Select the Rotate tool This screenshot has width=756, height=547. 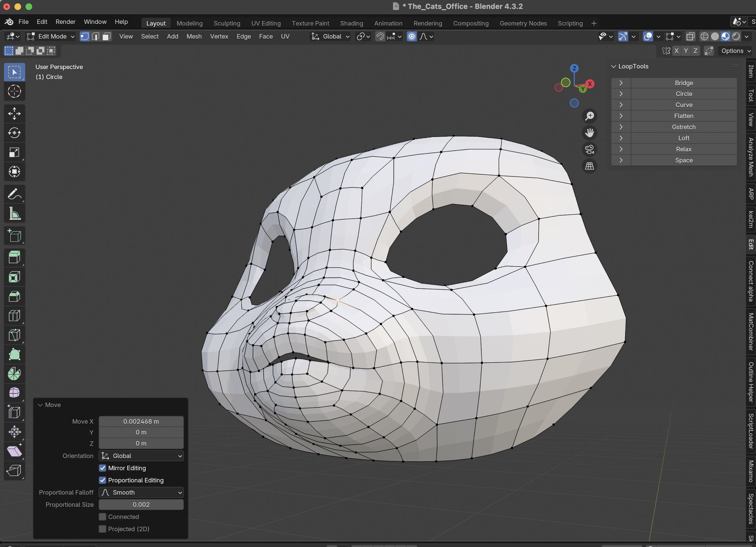point(14,133)
